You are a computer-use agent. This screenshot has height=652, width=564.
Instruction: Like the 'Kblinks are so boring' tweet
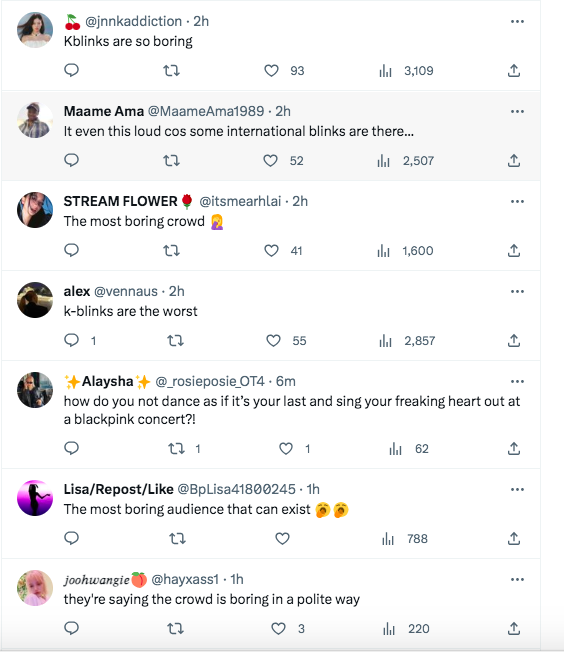point(271,71)
